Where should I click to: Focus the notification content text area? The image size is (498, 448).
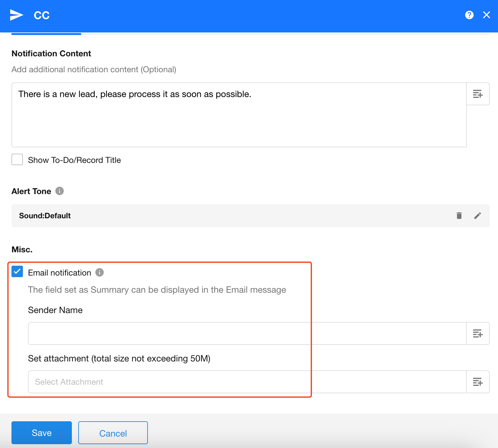point(239,118)
